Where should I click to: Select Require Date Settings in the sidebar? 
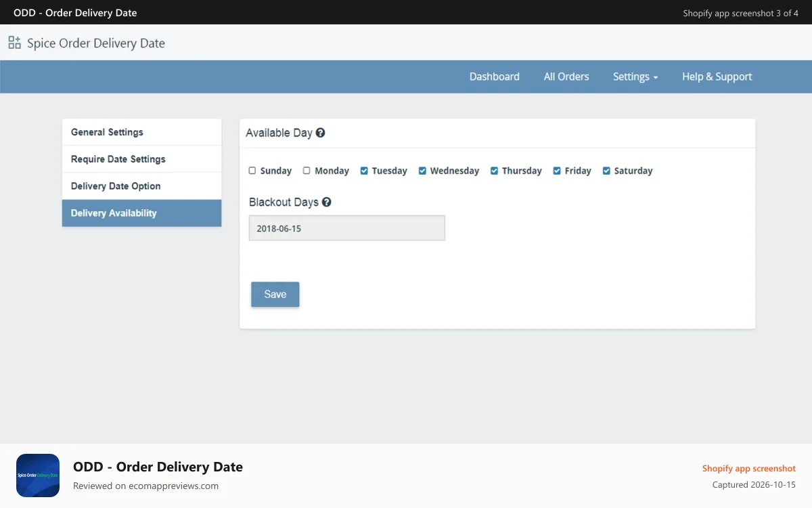tap(141, 159)
